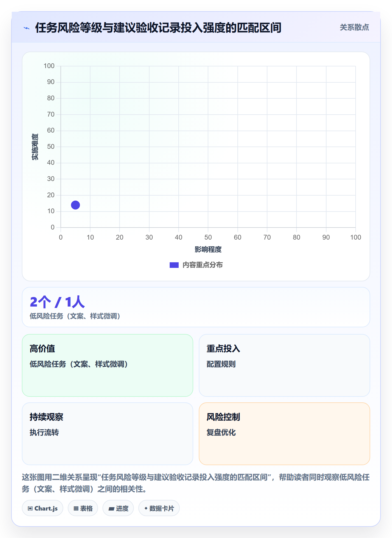392x538 pixels.
Task: Click the 复盘优化 text in 风险控制 card
Action: pyautogui.click(x=221, y=432)
